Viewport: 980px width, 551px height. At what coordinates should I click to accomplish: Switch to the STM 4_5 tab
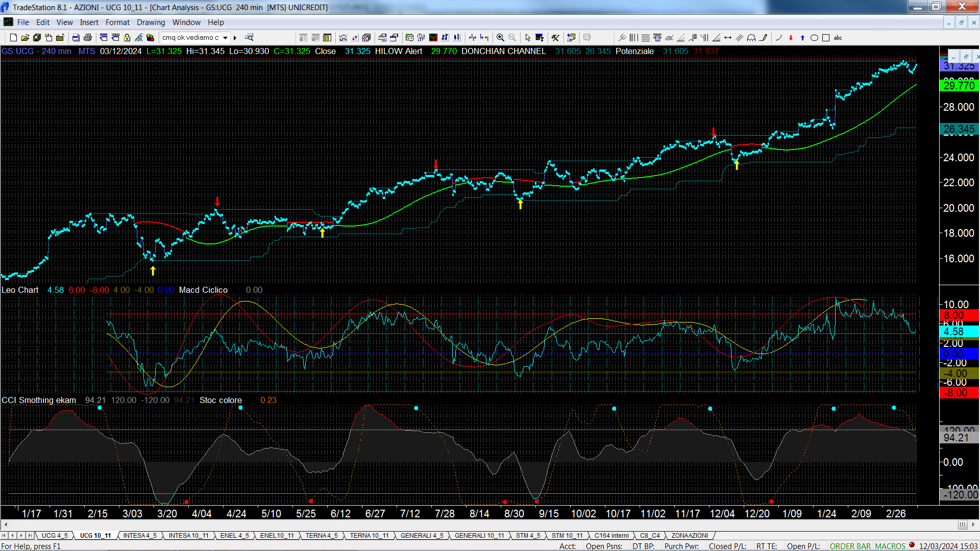[528, 536]
